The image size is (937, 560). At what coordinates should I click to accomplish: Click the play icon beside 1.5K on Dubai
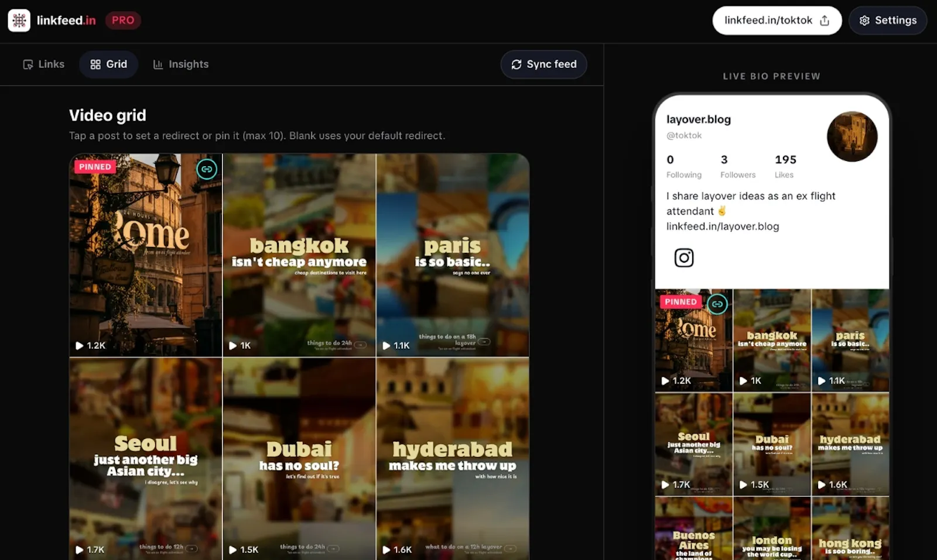click(233, 550)
